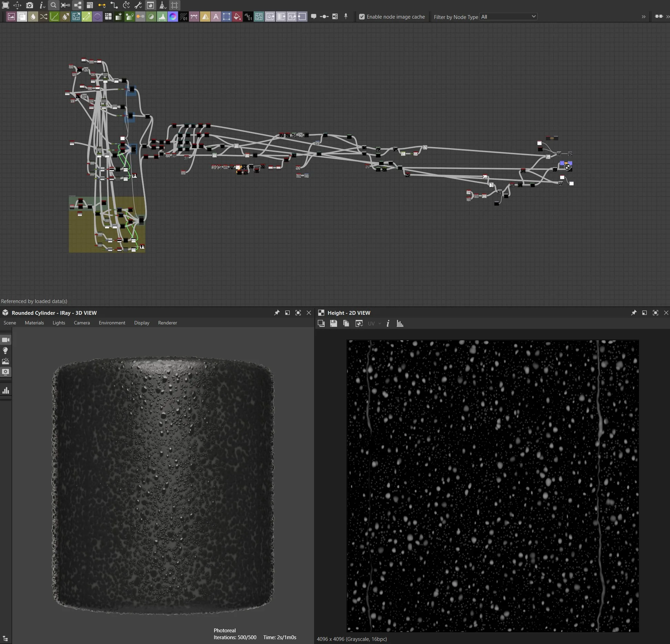The width and height of the screenshot is (670, 644).
Task: Open the link style dropdown with yellow connector
Action: click(x=102, y=5)
